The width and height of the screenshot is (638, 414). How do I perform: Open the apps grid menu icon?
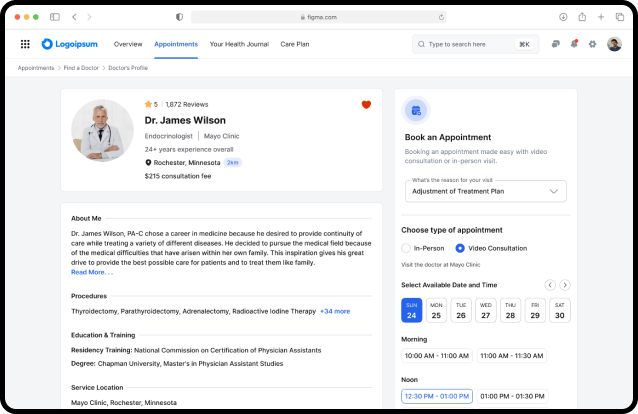click(25, 44)
